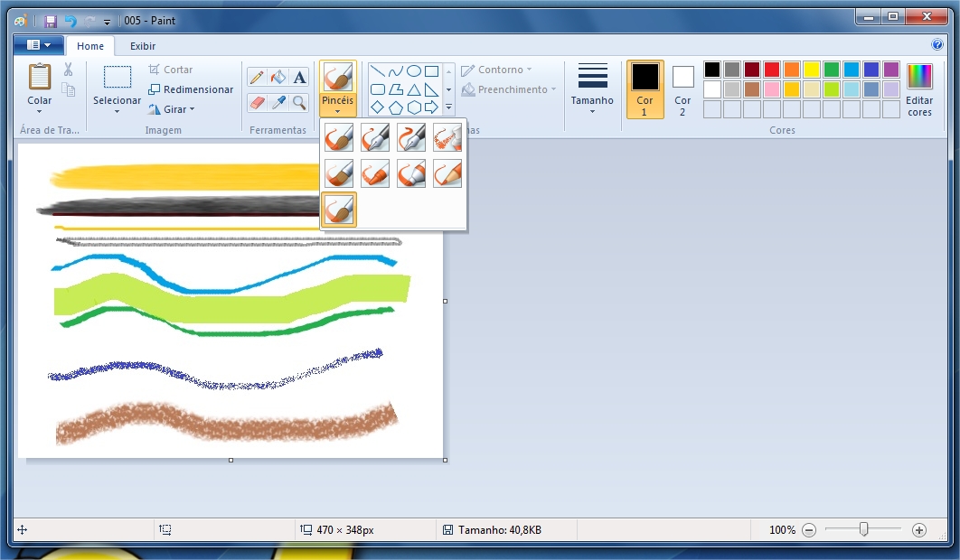The height and width of the screenshot is (560, 960).
Task: Select the Pencil tool
Action: click(x=256, y=77)
